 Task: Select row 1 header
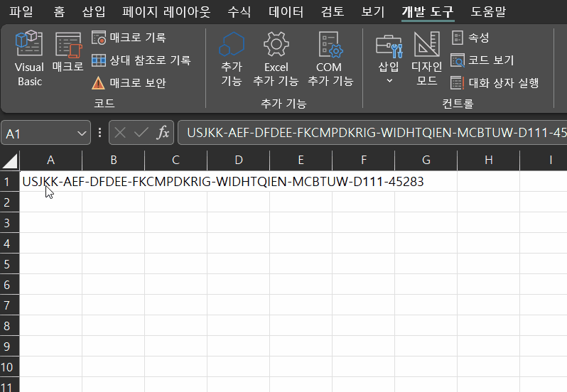(x=9, y=181)
